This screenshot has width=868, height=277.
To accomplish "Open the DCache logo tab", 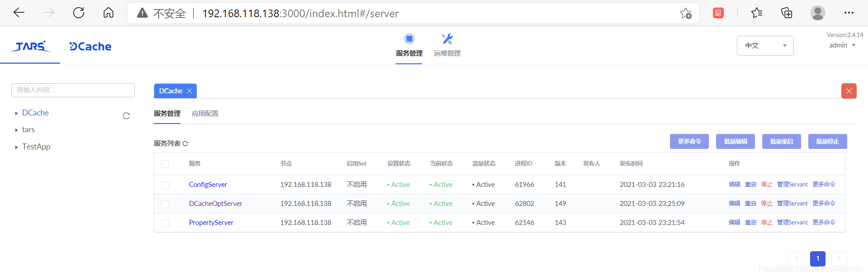I will 90,46.
